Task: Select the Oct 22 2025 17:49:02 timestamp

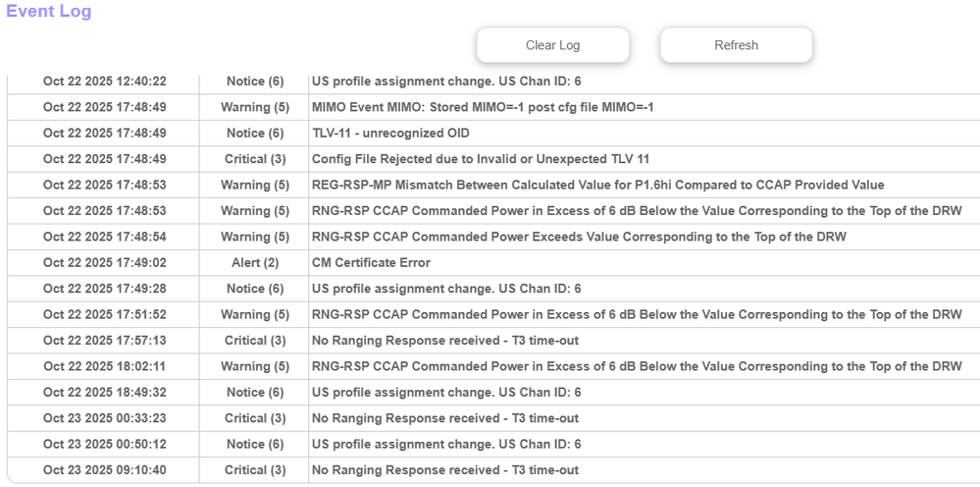Action: coord(105,263)
